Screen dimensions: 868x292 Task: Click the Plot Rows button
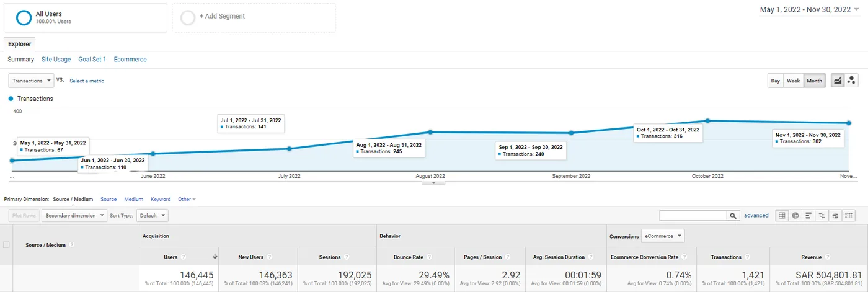pos(24,216)
